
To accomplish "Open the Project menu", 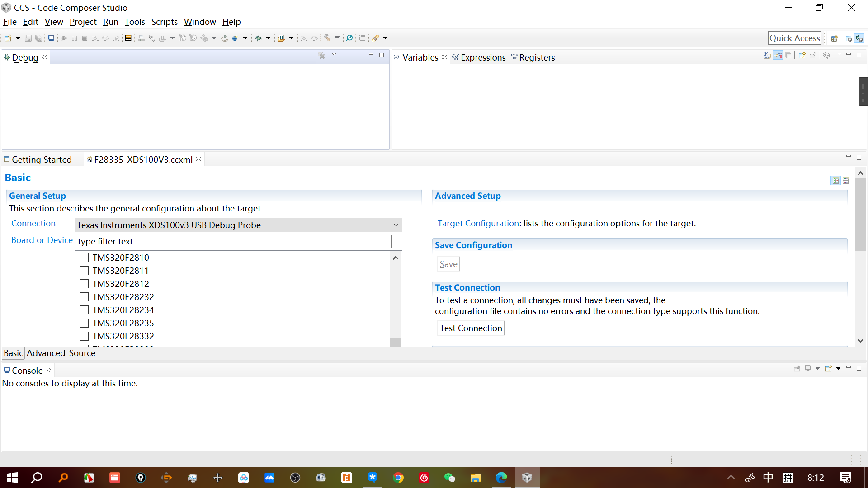I will (x=83, y=22).
